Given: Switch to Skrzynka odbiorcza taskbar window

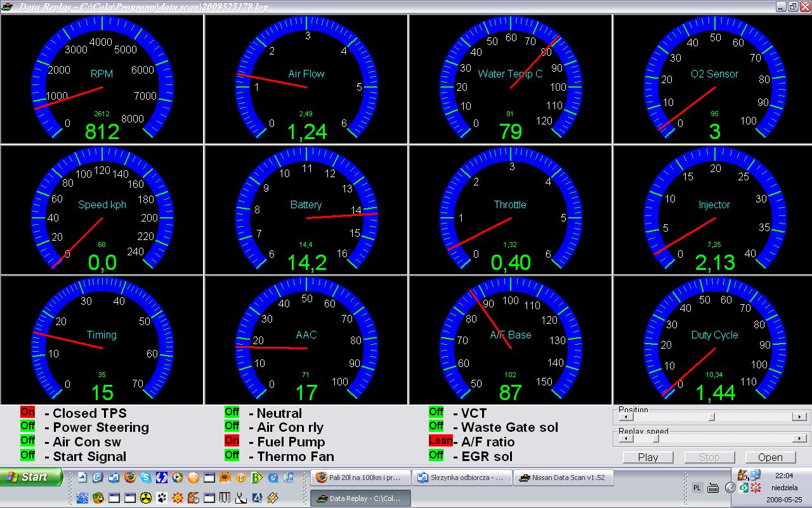Looking at the screenshot, I should pos(461,478).
